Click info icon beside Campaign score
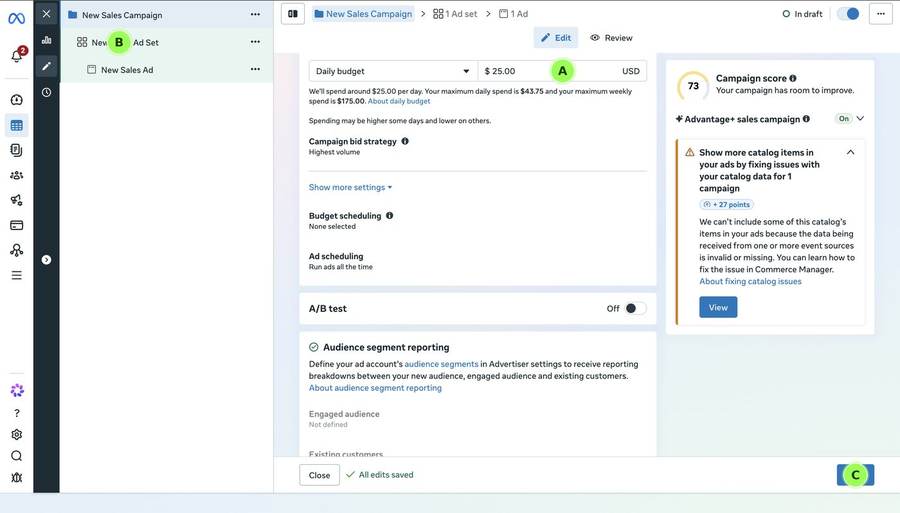This screenshot has height=513, width=900. tap(793, 78)
